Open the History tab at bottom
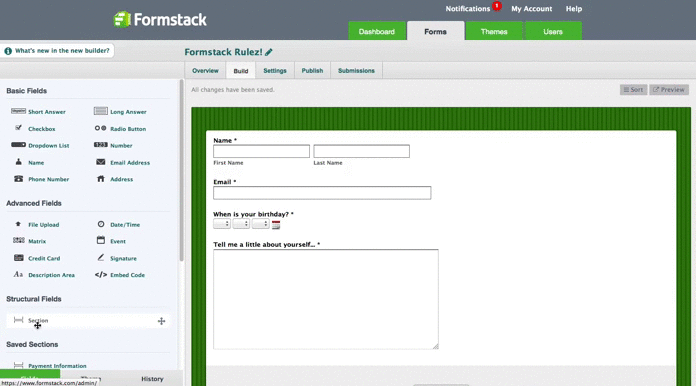 pos(152,379)
